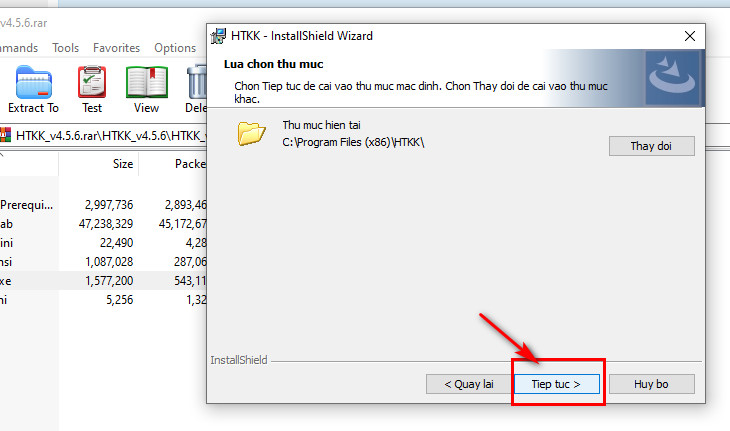Select the file row sized 1,577,200

103,281
